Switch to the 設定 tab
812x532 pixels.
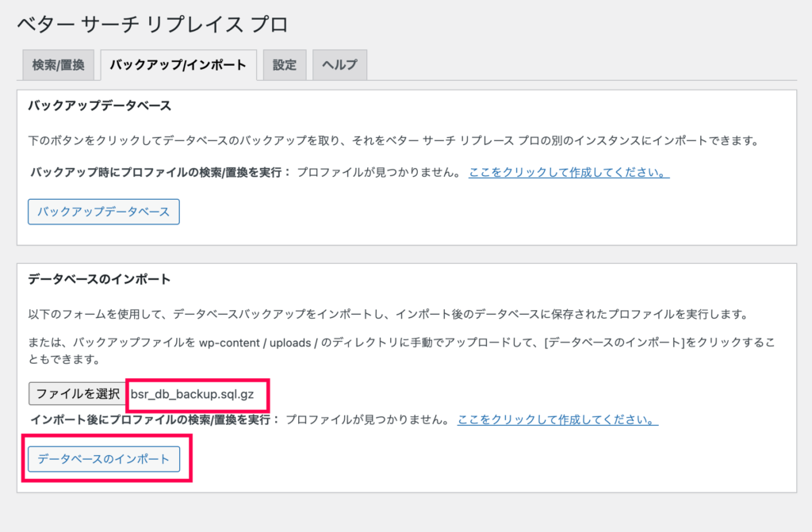pos(285,65)
